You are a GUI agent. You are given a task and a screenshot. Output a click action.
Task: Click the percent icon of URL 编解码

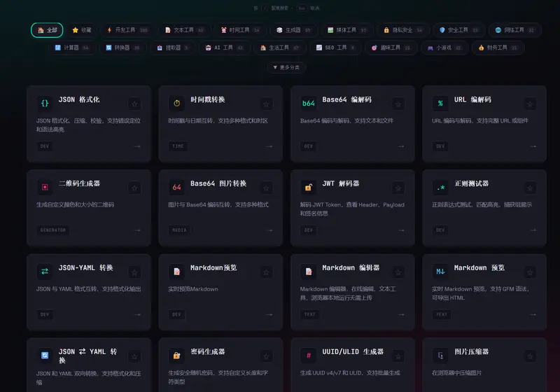pos(440,103)
